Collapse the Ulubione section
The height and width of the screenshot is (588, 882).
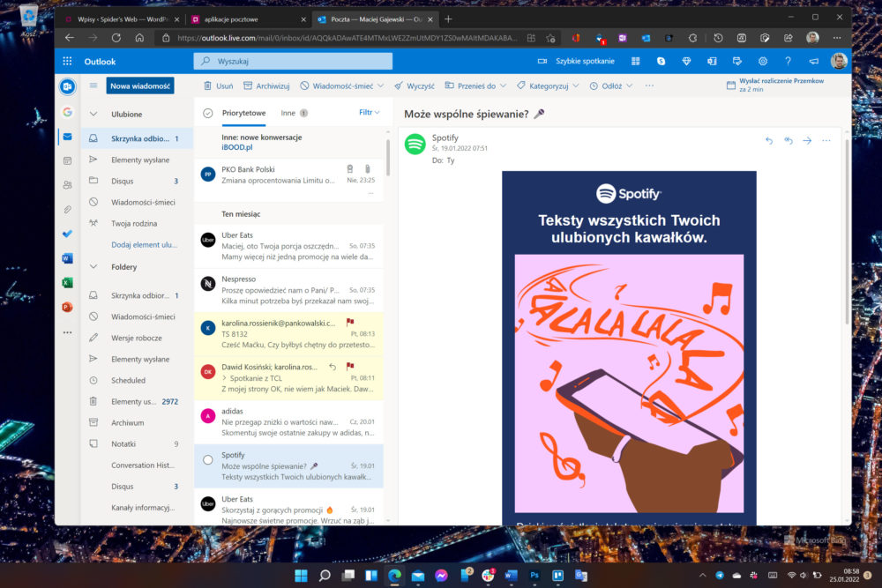click(93, 114)
